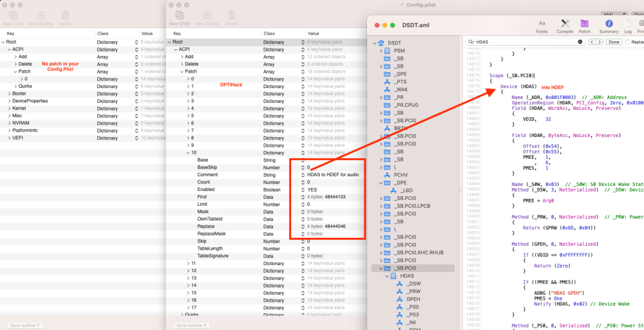Click Done in the search bar
The width and height of the screenshot is (644, 330).
614,42
